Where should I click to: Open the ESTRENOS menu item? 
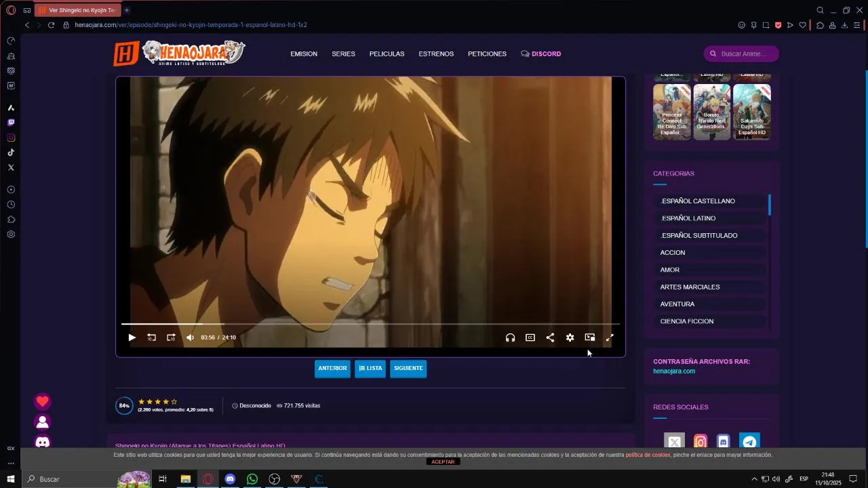pyautogui.click(x=436, y=54)
